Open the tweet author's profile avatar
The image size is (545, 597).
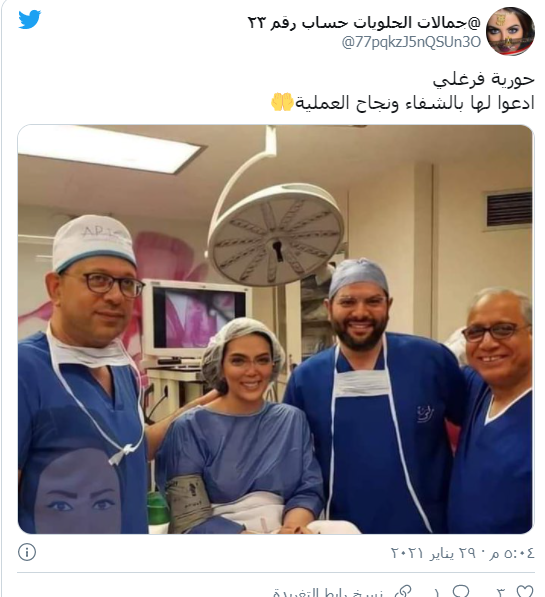511,31
